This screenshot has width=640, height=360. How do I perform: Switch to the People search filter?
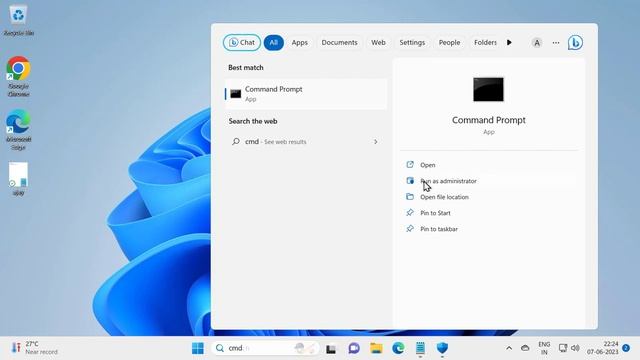tap(449, 42)
